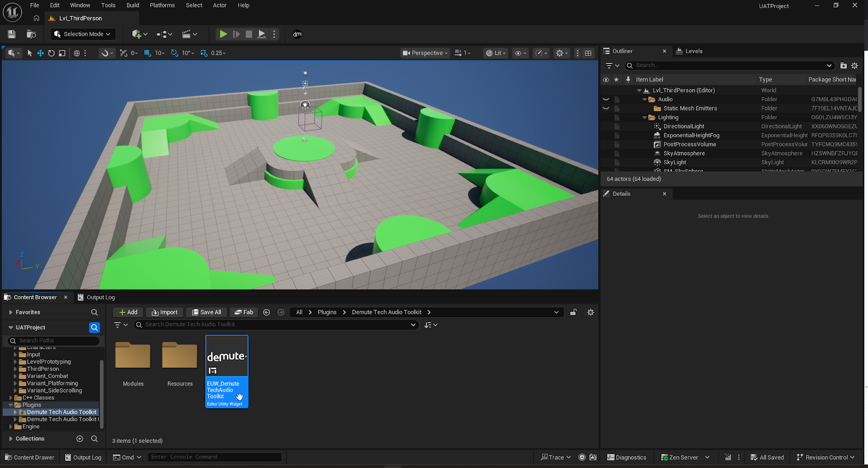This screenshot has height=468, width=868.
Task: Save the current level with the floppy icon
Action: tap(11, 34)
